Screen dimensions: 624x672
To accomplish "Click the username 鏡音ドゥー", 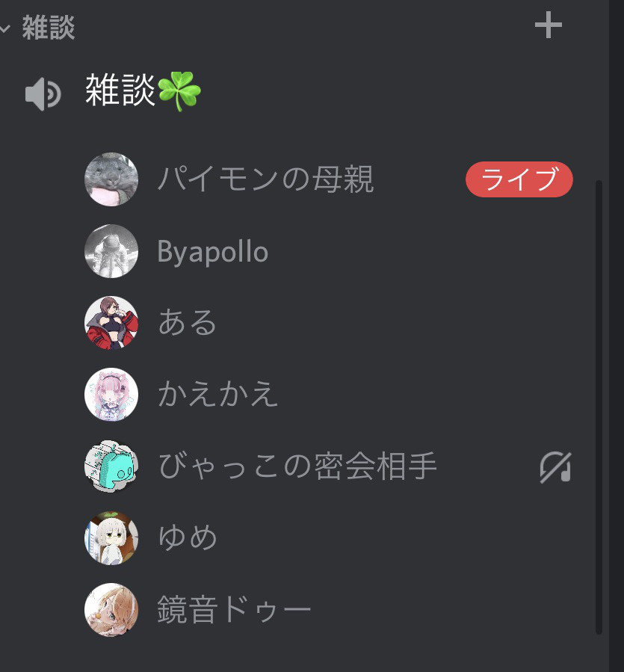I will [x=234, y=609].
